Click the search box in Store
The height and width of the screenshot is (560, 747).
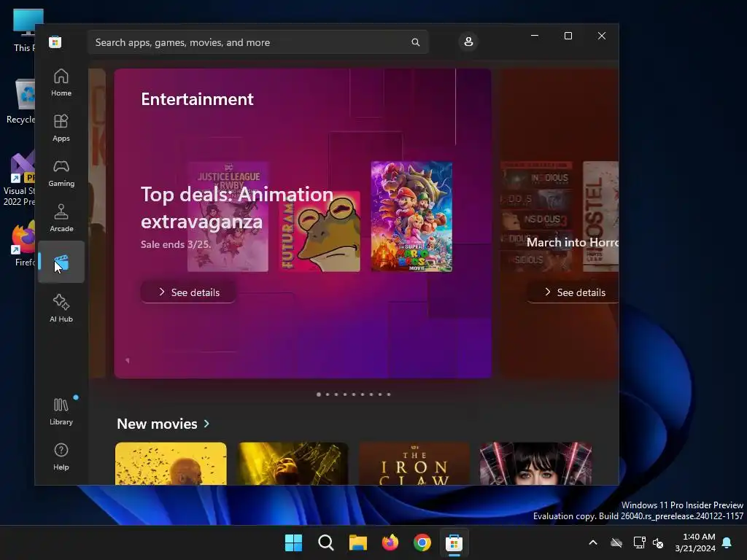click(x=258, y=42)
